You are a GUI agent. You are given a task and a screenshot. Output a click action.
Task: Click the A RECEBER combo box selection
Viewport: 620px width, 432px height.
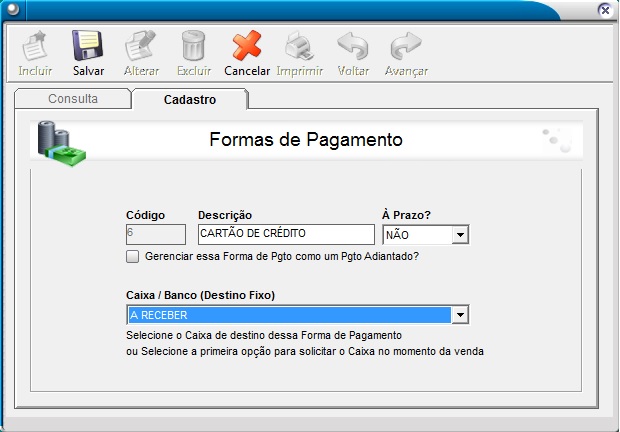288,315
